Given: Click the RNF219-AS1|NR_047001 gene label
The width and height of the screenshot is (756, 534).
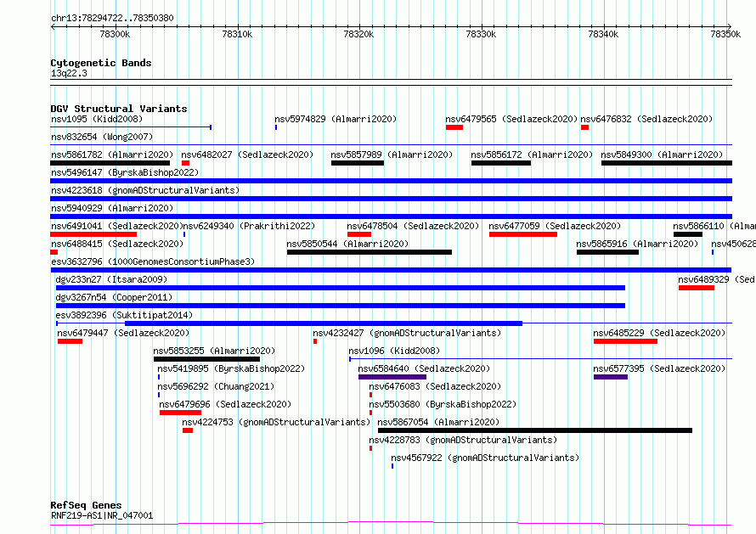Looking at the screenshot, I should click(102, 515).
